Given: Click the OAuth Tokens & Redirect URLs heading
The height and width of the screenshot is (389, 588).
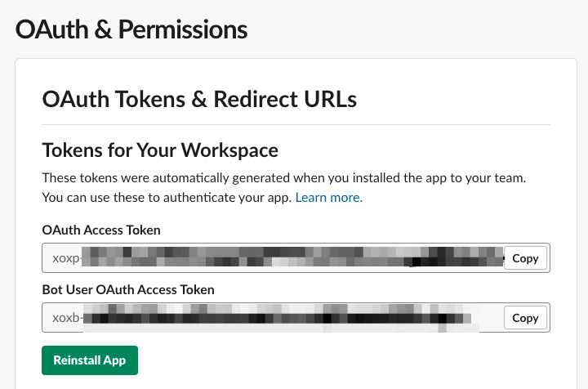Looking at the screenshot, I should point(199,100).
